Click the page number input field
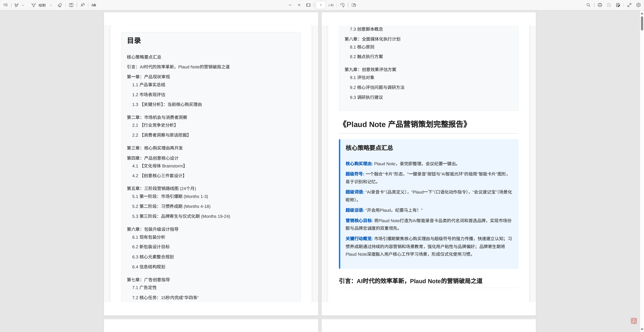This screenshot has height=332, width=644. (321, 5)
